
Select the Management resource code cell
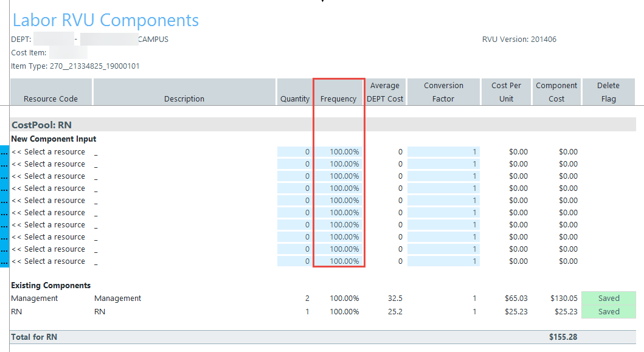tap(35, 299)
